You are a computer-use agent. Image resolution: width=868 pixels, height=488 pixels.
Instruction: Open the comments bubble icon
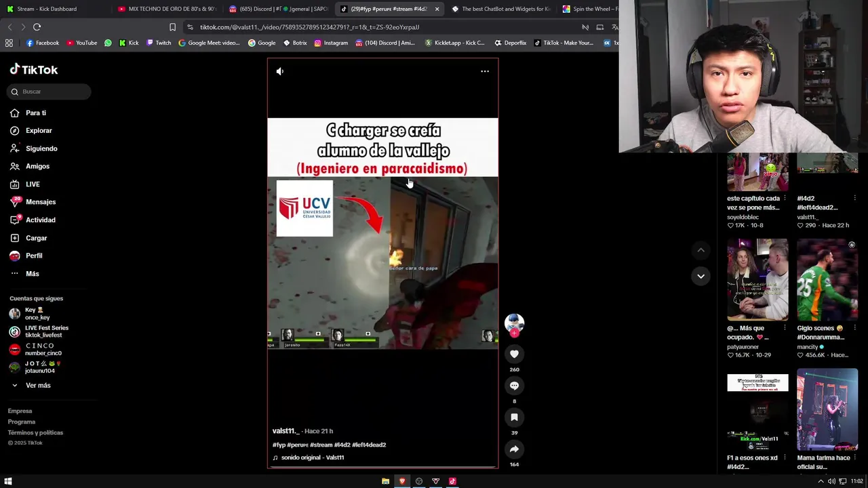click(514, 386)
